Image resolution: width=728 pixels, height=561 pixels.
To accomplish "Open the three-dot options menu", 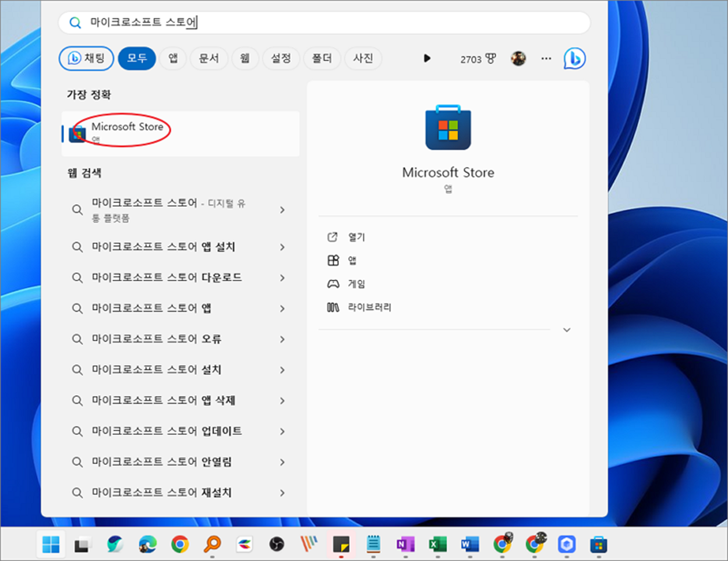I will 546,58.
